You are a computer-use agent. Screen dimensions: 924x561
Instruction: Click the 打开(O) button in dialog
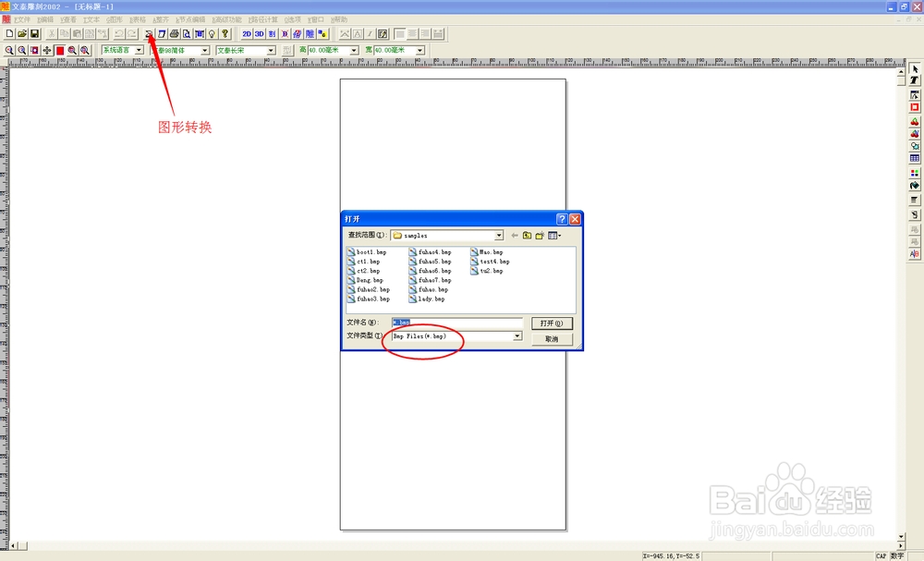[x=552, y=323]
